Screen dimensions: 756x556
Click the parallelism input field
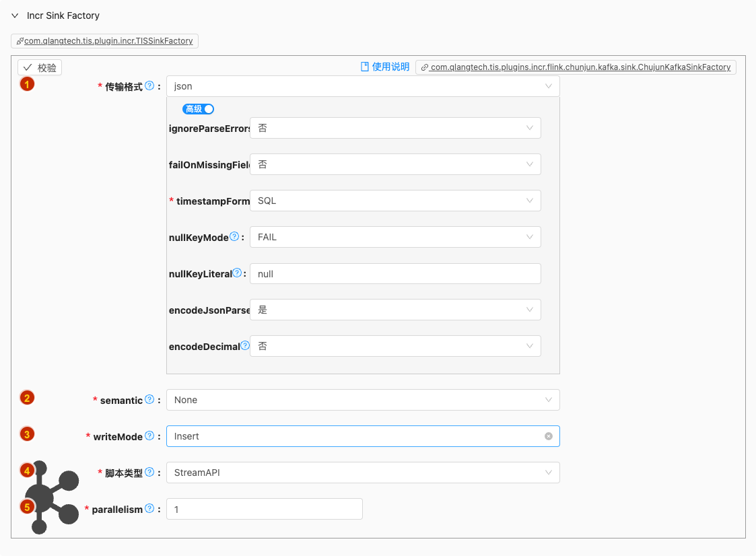pyautogui.click(x=264, y=509)
